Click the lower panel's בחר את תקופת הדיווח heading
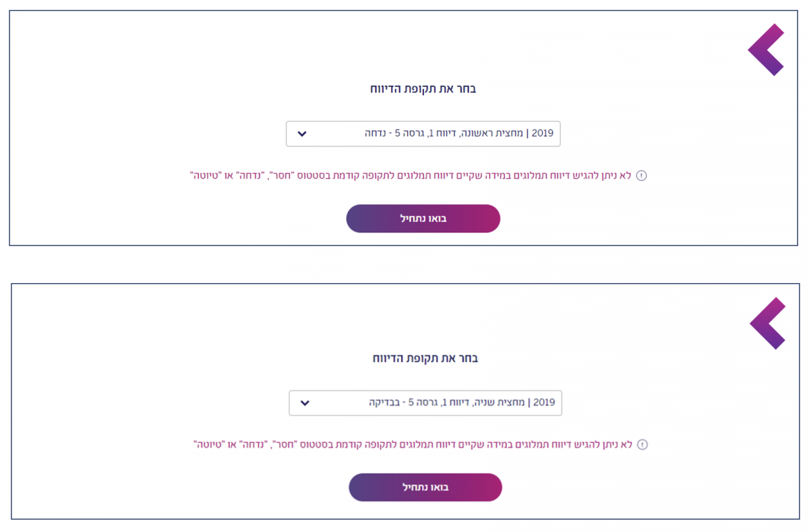809x532 pixels. [425, 358]
